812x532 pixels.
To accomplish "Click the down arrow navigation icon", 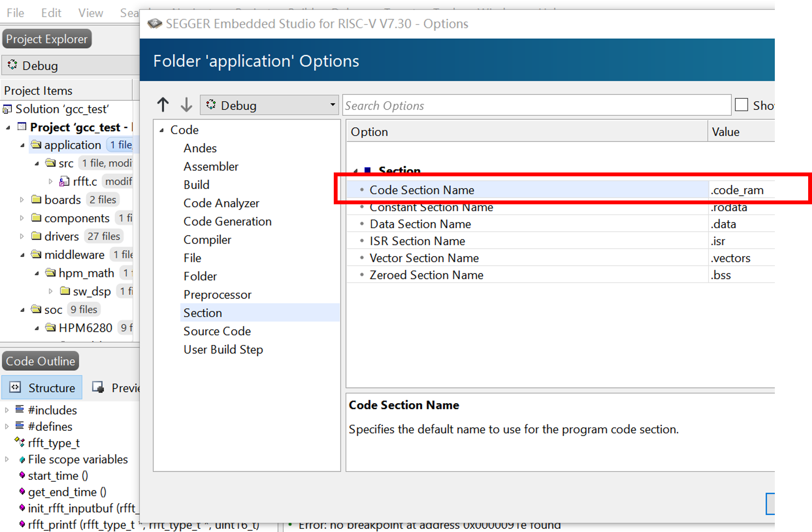I will tap(186, 105).
